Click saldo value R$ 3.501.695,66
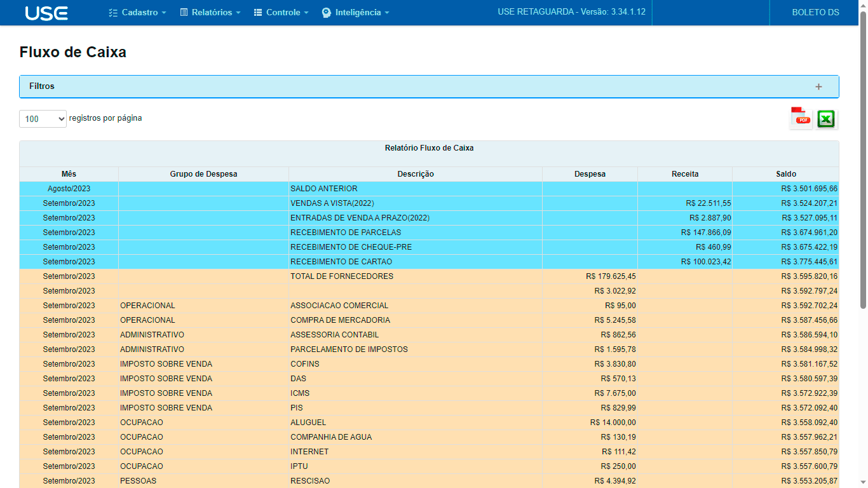Image resolution: width=868 pixels, height=488 pixels. click(x=809, y=189)
